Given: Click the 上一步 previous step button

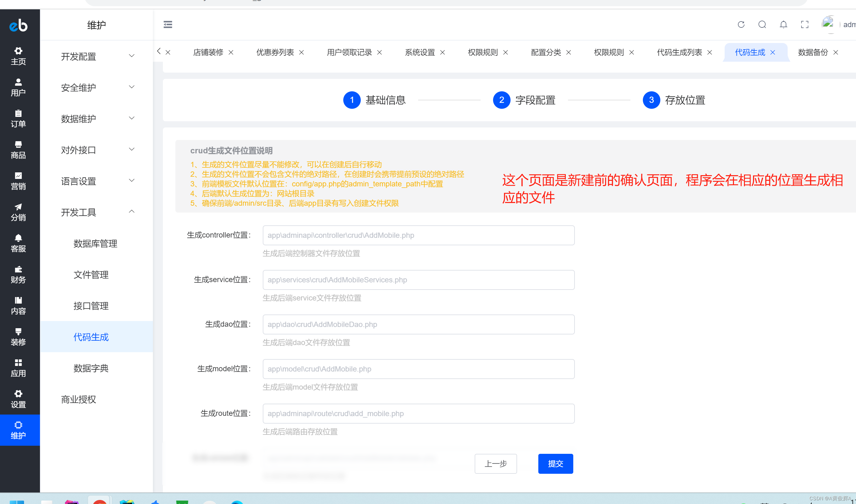Looking at the screenshot, I should pyautogui.click(x=496, y=463).
